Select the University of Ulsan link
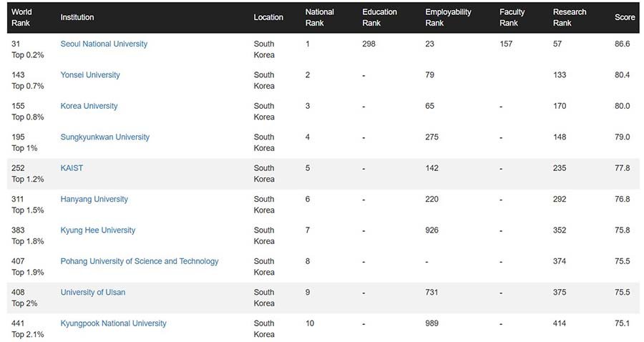644x342 pixels. [93, 292]
